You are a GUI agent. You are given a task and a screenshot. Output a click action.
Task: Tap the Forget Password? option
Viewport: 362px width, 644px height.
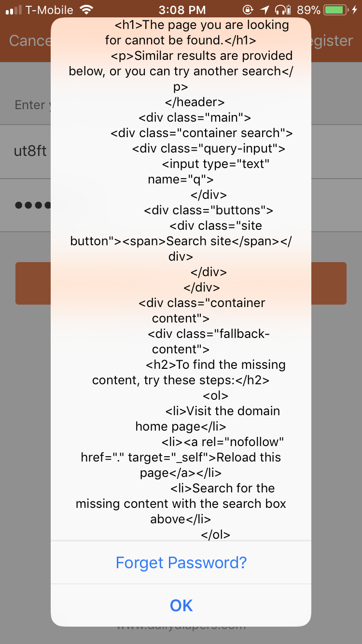click(x=181, y=562)
